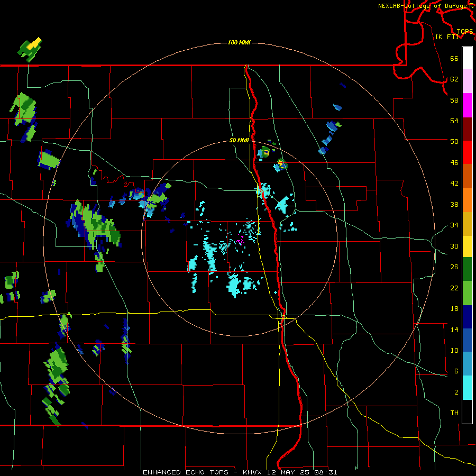This screenshot has height=476, width=476.
Task: Click the navy blue legend swatch
Action: tap(467, 317)
